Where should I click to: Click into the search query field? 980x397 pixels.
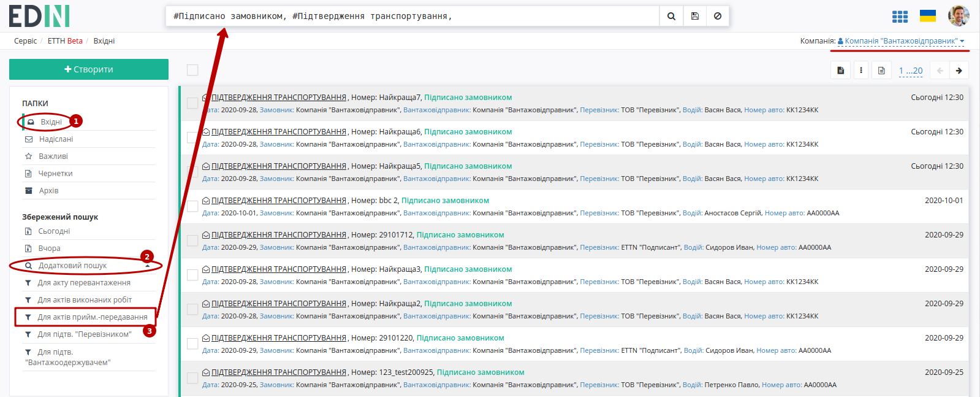coord(412,17)
